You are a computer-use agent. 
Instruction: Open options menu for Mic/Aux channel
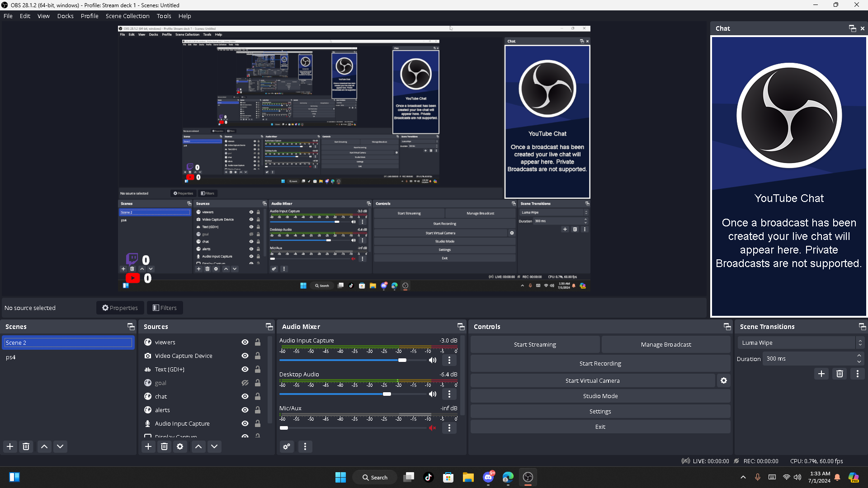[x=449, y=428]
